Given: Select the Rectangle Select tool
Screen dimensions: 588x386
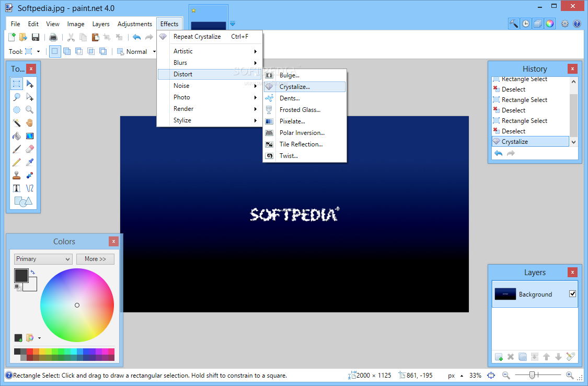Looking at the screenshot, I should tap(17, 84).
